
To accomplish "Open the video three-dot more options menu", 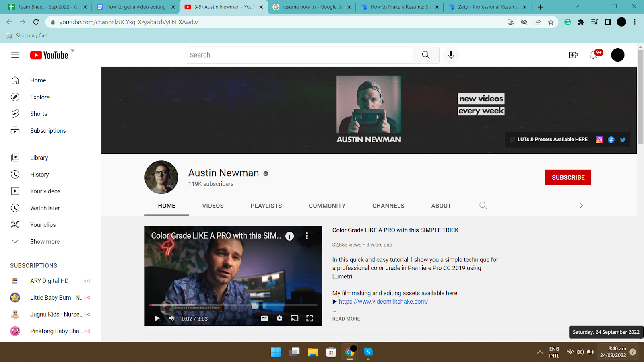I will [x=307, y=236].
